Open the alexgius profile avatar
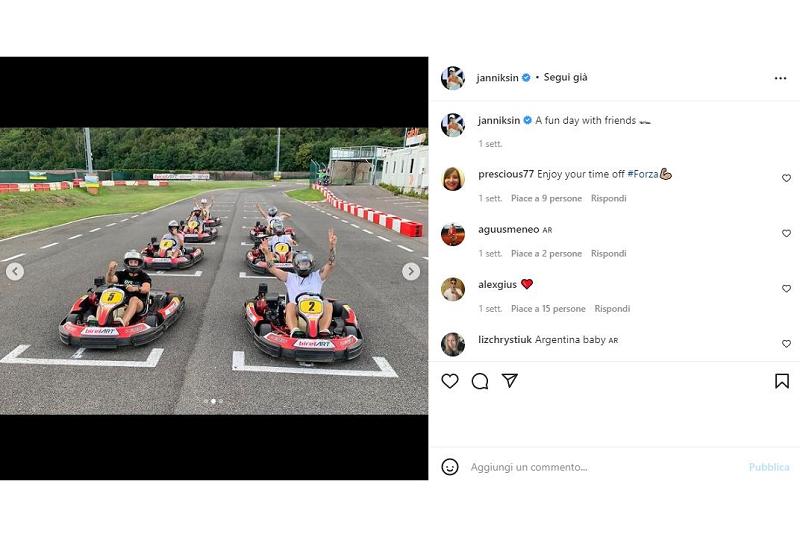Screen dimensions: 800x533 453,289
